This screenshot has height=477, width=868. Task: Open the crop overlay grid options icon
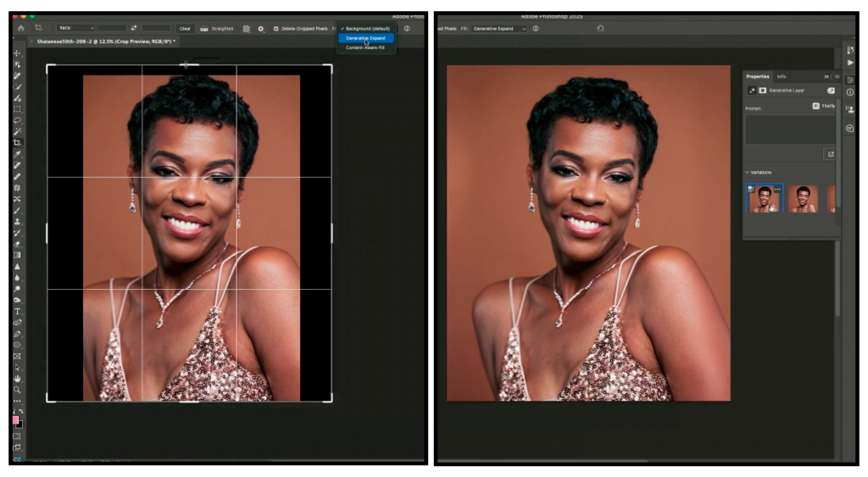246,28
